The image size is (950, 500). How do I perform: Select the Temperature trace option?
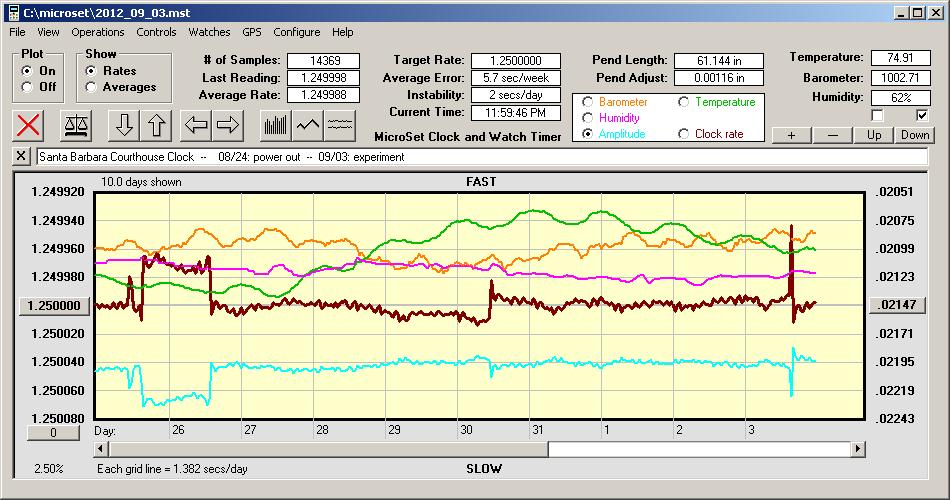point(683,102)
